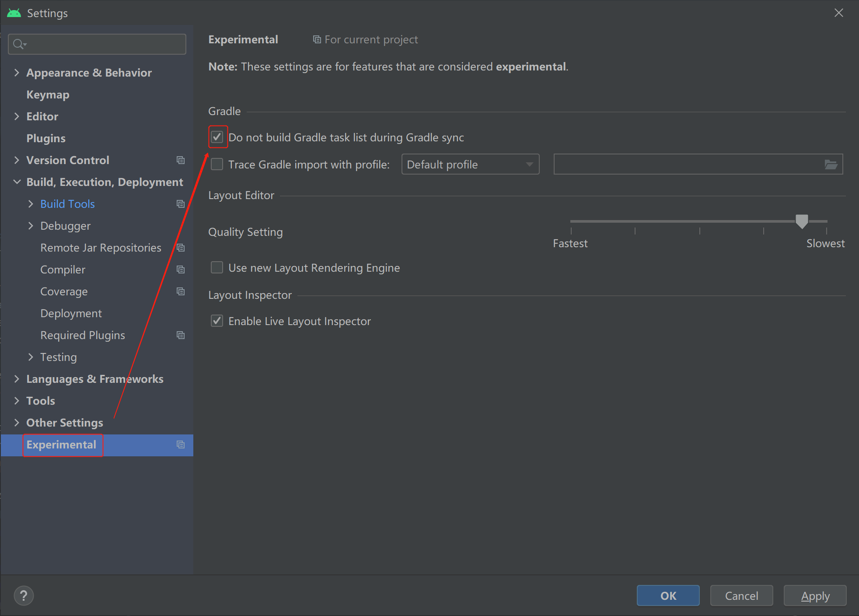
Task: Expand the Debugger chevron
Action: [31, 226]
